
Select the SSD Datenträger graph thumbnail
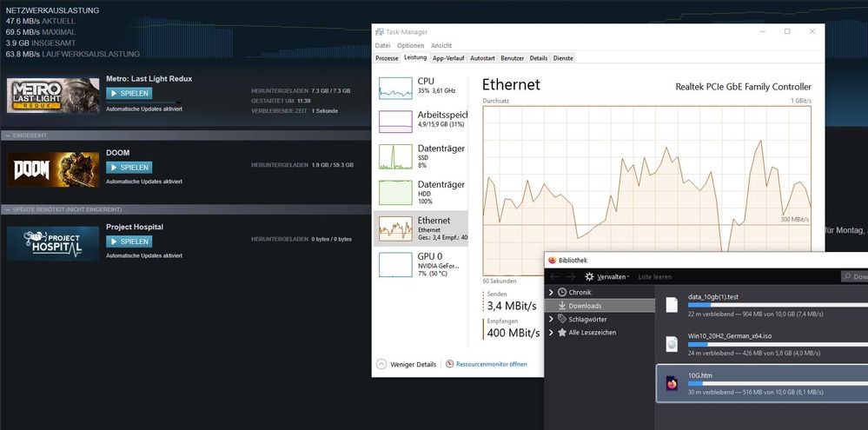click(x=395, y=156)
